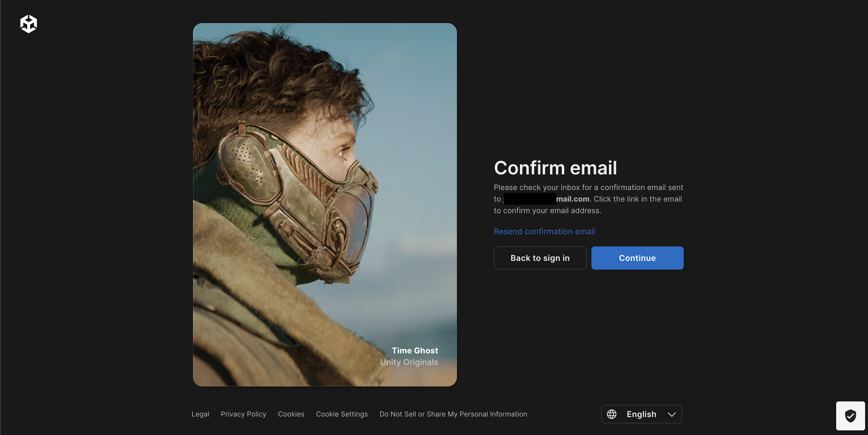The image size is (868, 435).
Task: Open the Privacy Policy link
Action: [243, 414]
